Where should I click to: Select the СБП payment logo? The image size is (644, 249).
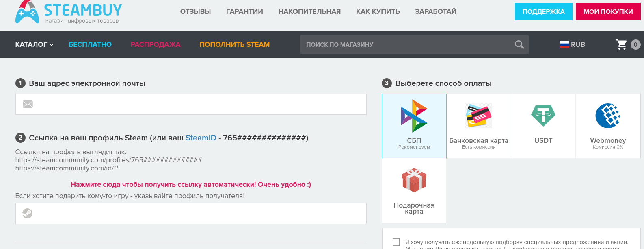coord(414,116)
